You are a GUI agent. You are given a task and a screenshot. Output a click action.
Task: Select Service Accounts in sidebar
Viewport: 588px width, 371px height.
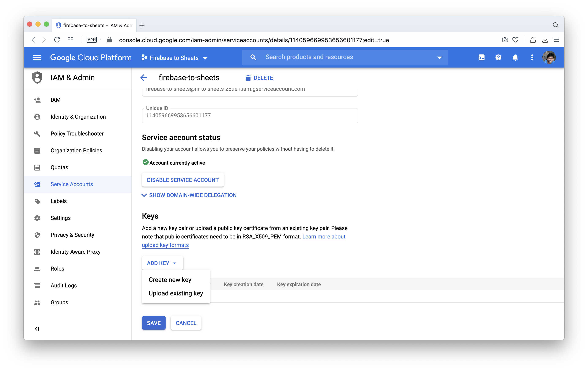[x=72, y=184]
